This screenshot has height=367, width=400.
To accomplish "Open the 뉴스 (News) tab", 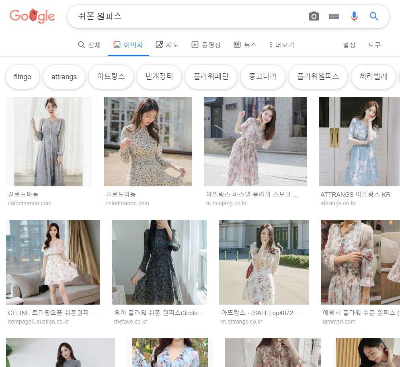I will 245,45.
